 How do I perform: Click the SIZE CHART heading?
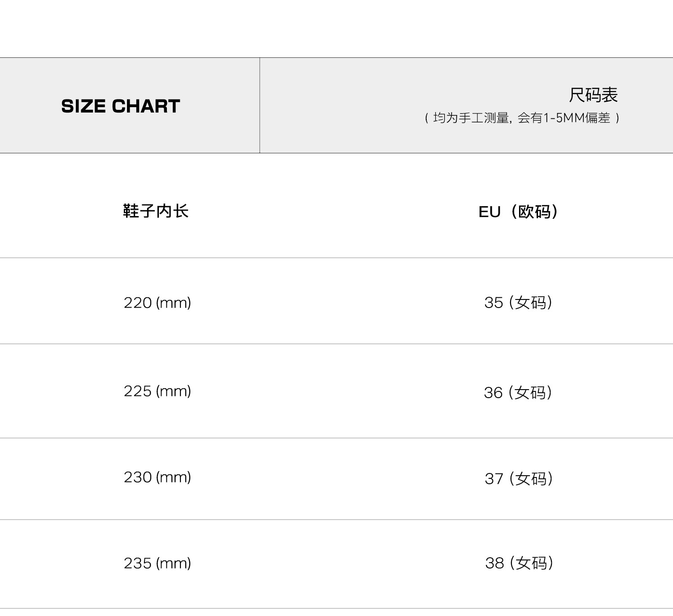(120, 106)
